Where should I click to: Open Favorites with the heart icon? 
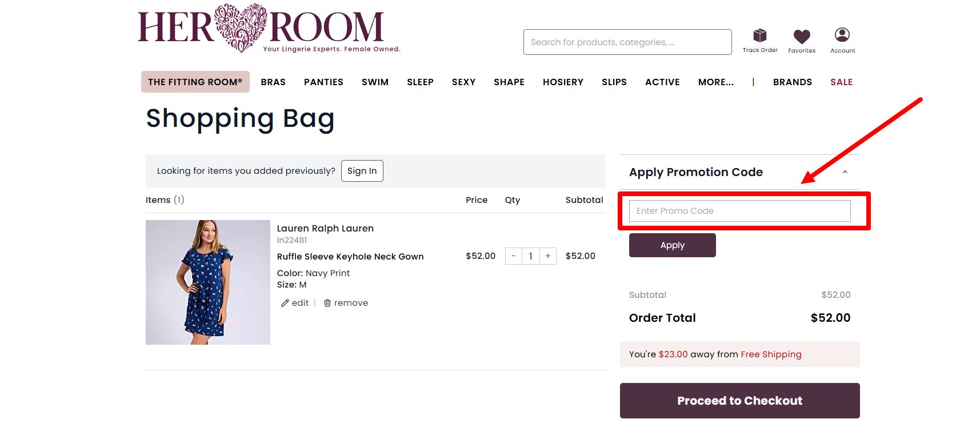pyautogui.click(x=802, y=37)
